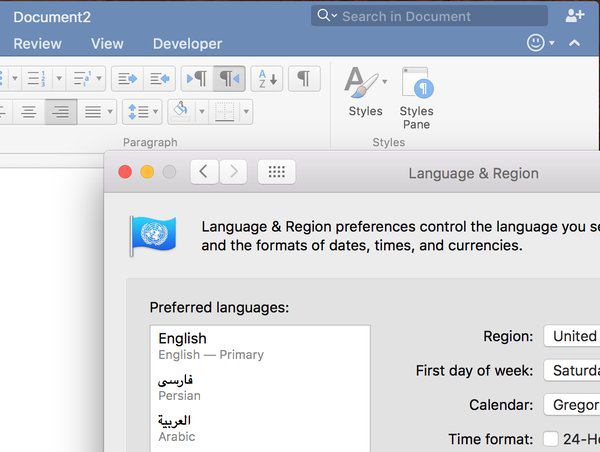
Task: Show all preferences grid icon
Action: pyautogui.click(x=277, y=172)
